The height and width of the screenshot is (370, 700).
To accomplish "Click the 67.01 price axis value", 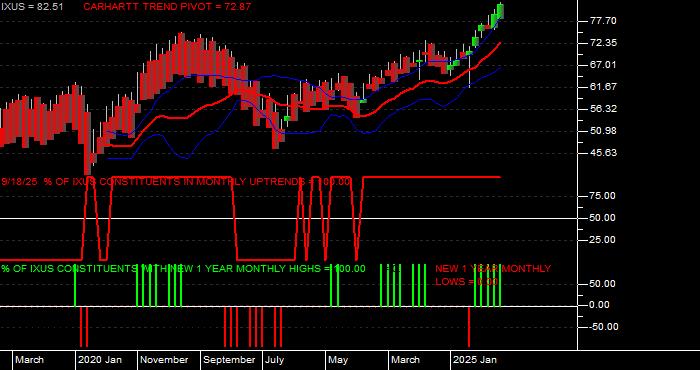I will pyautogui.click(x=604, y=65).
